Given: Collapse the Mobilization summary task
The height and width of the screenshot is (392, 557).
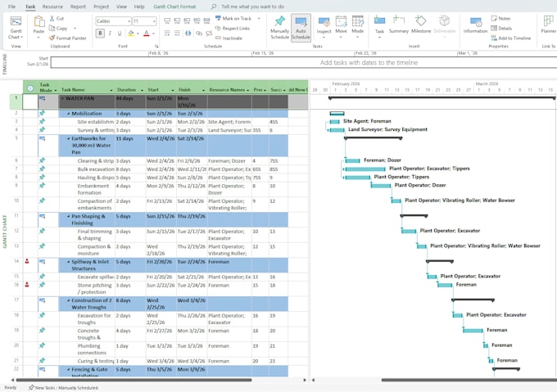Looking at the screenshot, I should point(69,114).
